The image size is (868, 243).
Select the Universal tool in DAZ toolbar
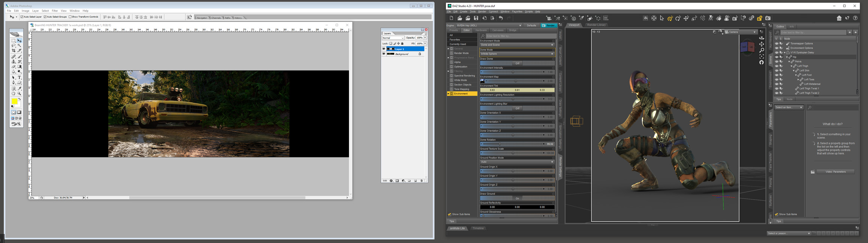coord(670,18)
